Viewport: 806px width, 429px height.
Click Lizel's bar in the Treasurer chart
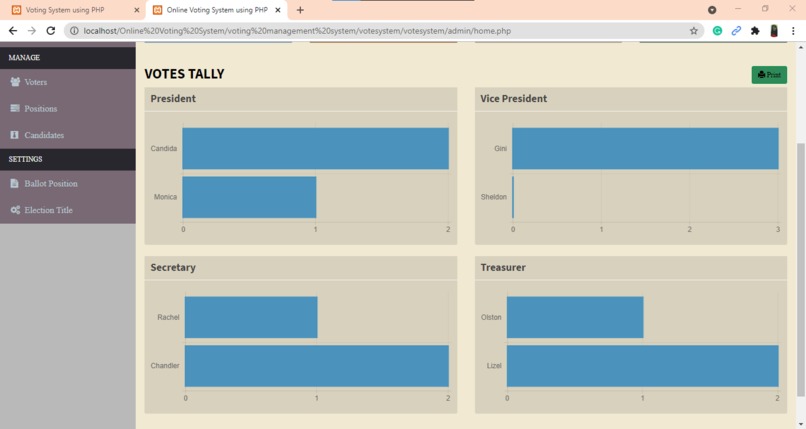click(x=643, y=366)
